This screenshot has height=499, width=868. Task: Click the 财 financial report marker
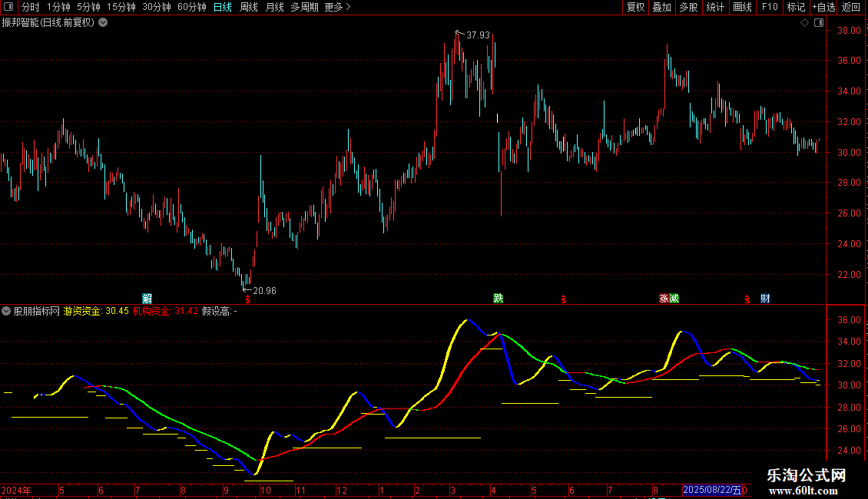coord(765,299)
